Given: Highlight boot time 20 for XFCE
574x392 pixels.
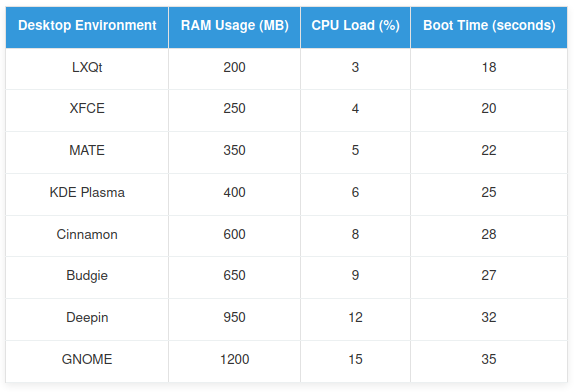Looking at the screenshot, I should [x=489, y=108].
